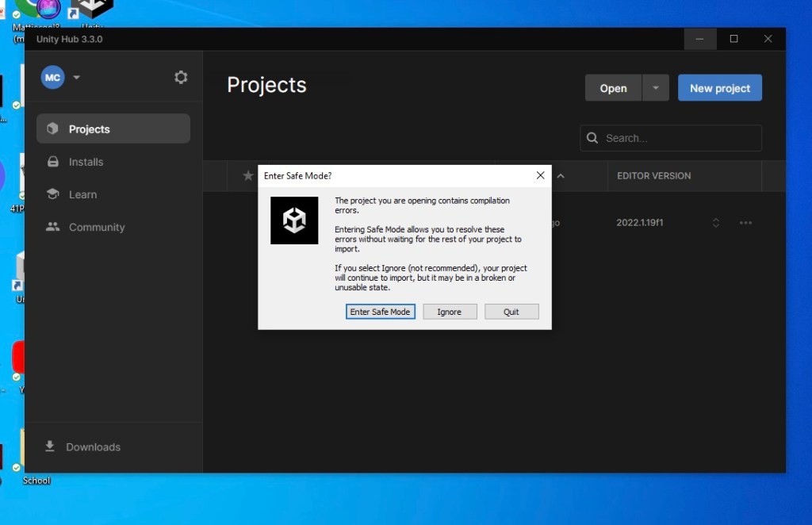812x525 pixels.
Task: Go to the Learn section
Action: coord(82,194)
